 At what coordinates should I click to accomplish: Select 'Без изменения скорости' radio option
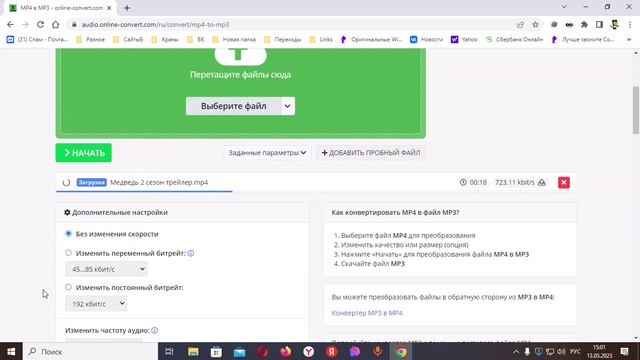pyautogui.click(x=68, y=233)
